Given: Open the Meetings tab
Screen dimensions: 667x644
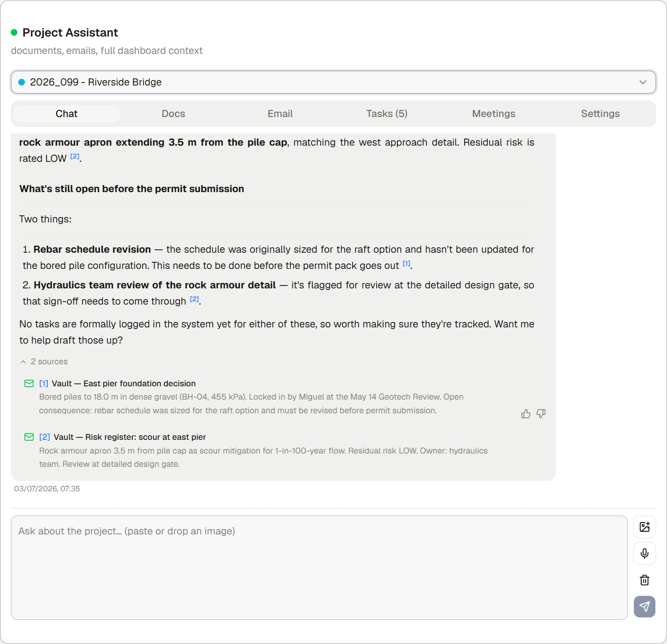Looking at the screenshot, I should 494,114.
